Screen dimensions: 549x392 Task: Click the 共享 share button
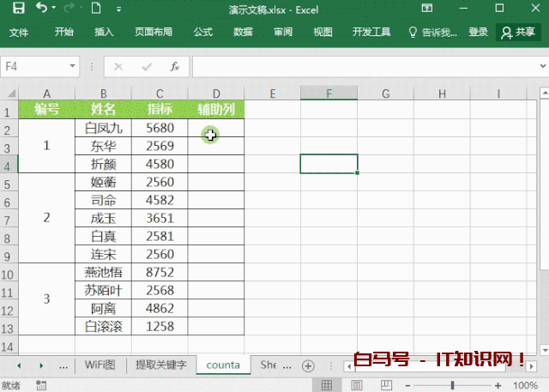518,32
